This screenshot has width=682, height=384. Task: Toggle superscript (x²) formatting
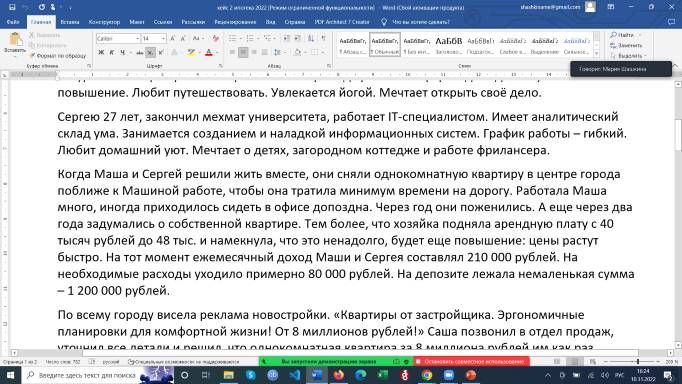coord(160,52)
